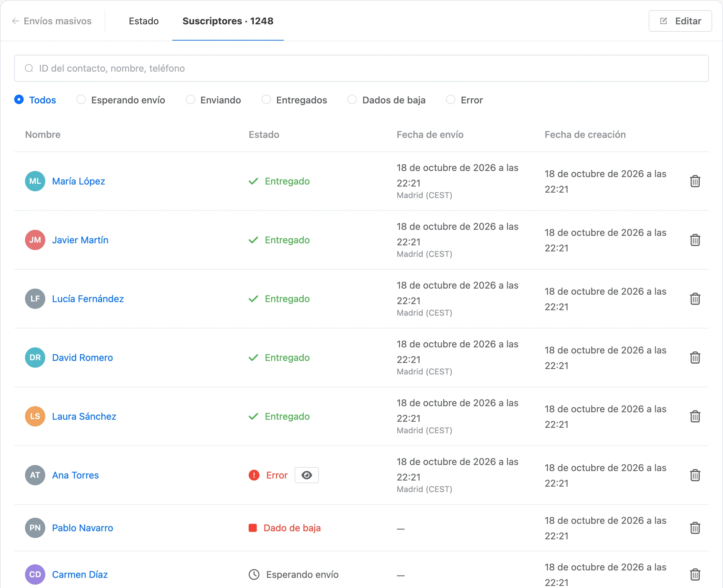Delete Ana Torres from the list

tap(695, 475)
